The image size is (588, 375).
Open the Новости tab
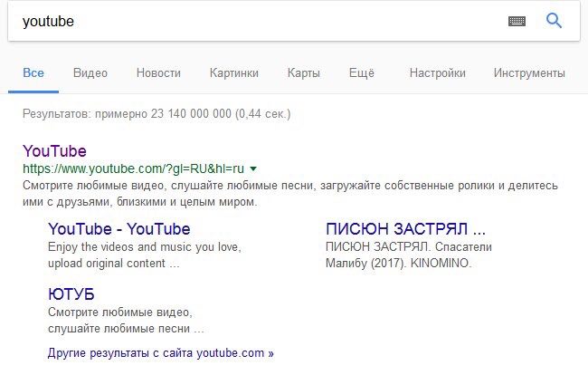(x=158, y=72)
